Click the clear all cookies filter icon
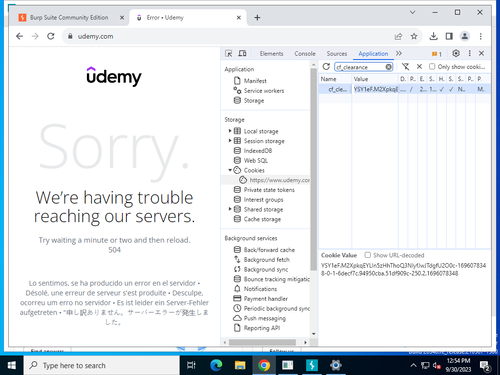 [x=405, y=67]
